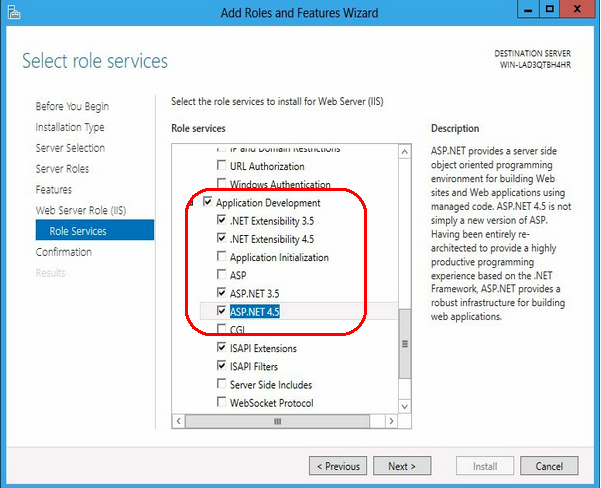Select the ISAPI Extensions label

pos(263,348)
